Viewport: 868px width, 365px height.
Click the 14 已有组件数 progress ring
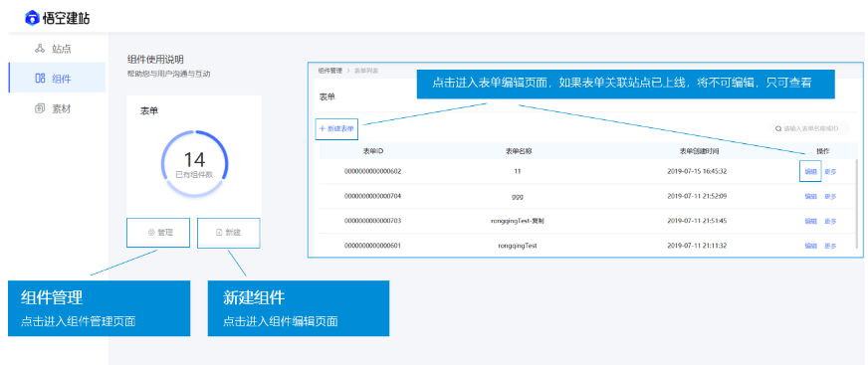pos(194,164)
